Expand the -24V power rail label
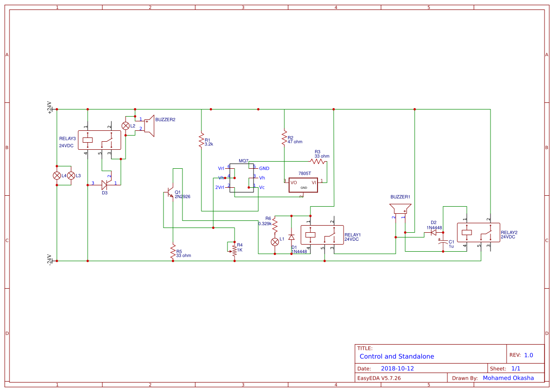Screen dimensions: 554x392 point(49,259)
